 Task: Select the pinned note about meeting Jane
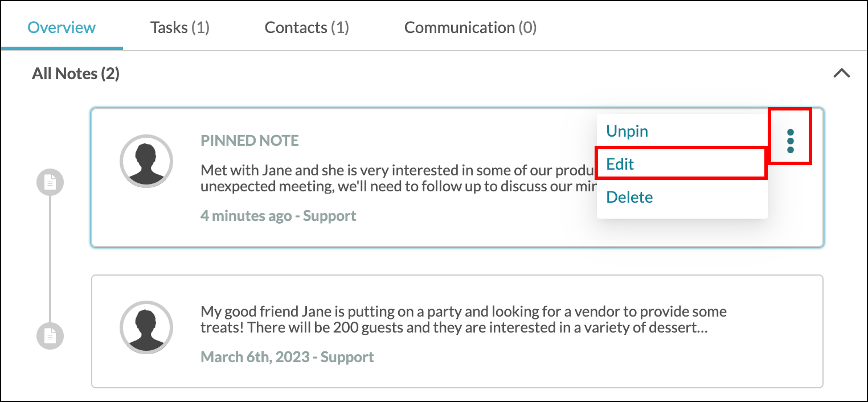click(457, 178)
